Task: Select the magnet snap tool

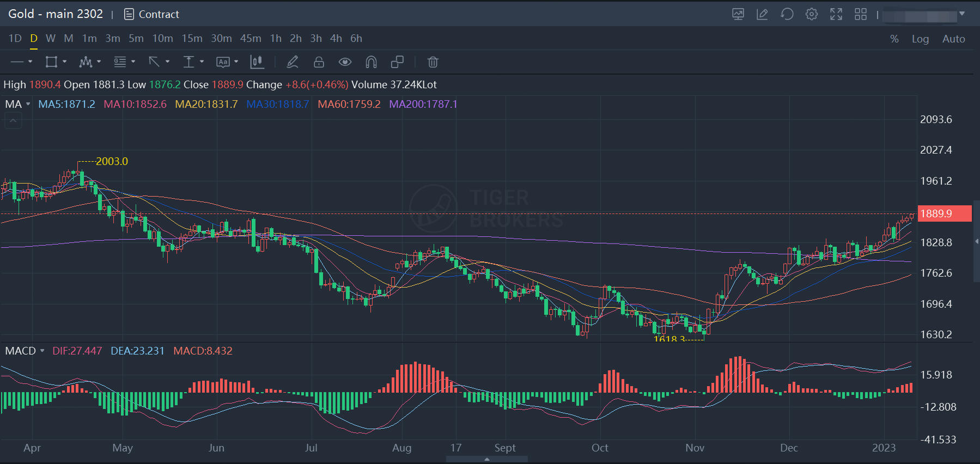Action: [x=371, y=62]
